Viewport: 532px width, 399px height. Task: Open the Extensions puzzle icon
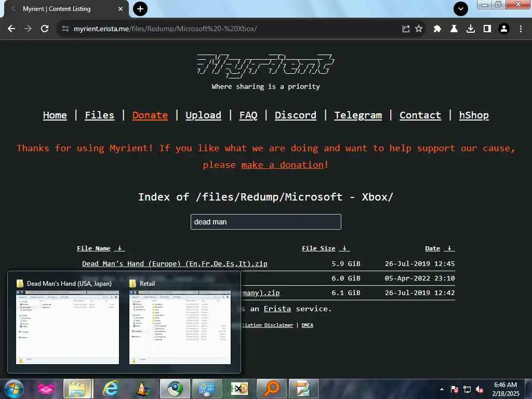[437, 29]
